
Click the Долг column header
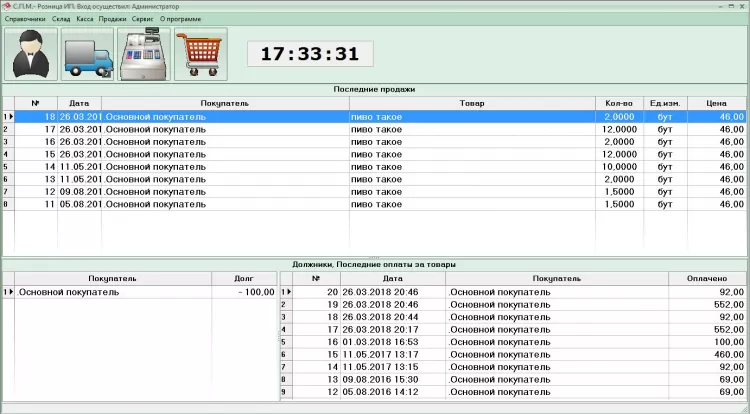tap(244, 278)
